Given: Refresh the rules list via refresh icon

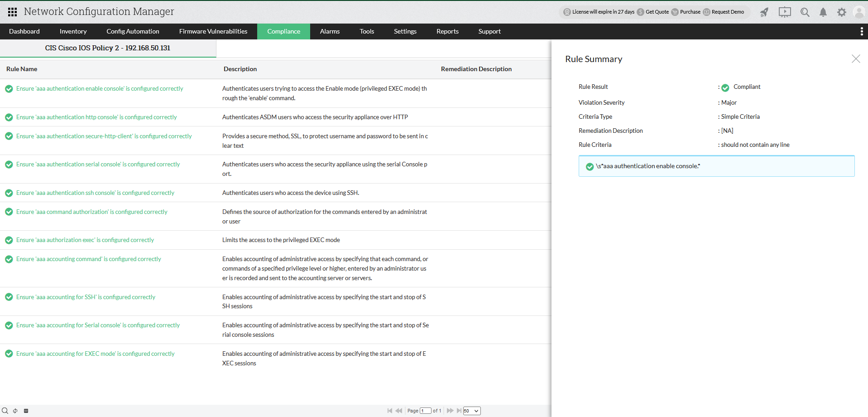Looking at the screenshot, I should (15, 411).
